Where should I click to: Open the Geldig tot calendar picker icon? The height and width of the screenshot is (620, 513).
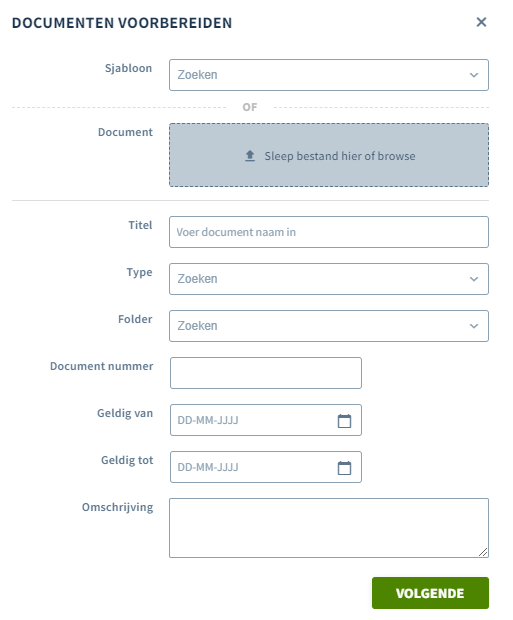(344, 468)
